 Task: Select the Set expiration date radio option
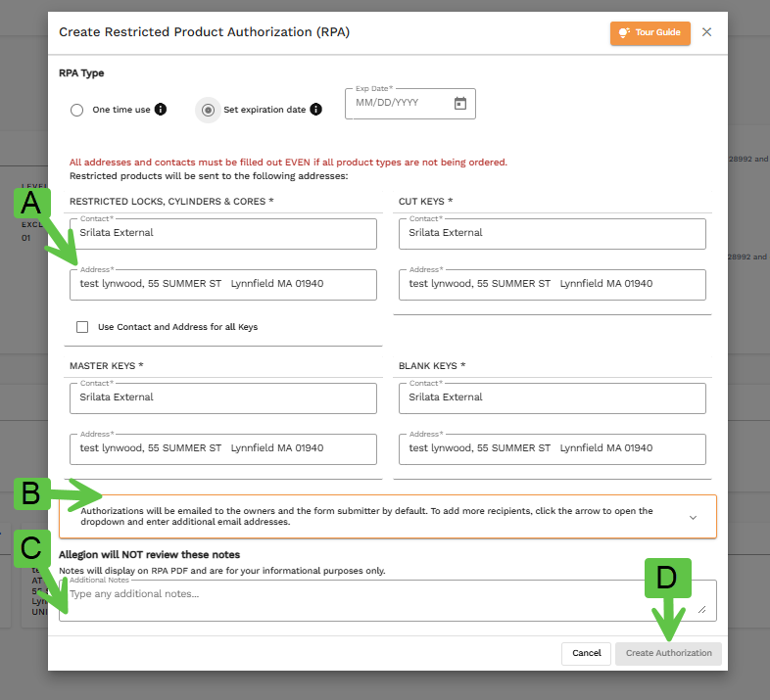point(208,111)
